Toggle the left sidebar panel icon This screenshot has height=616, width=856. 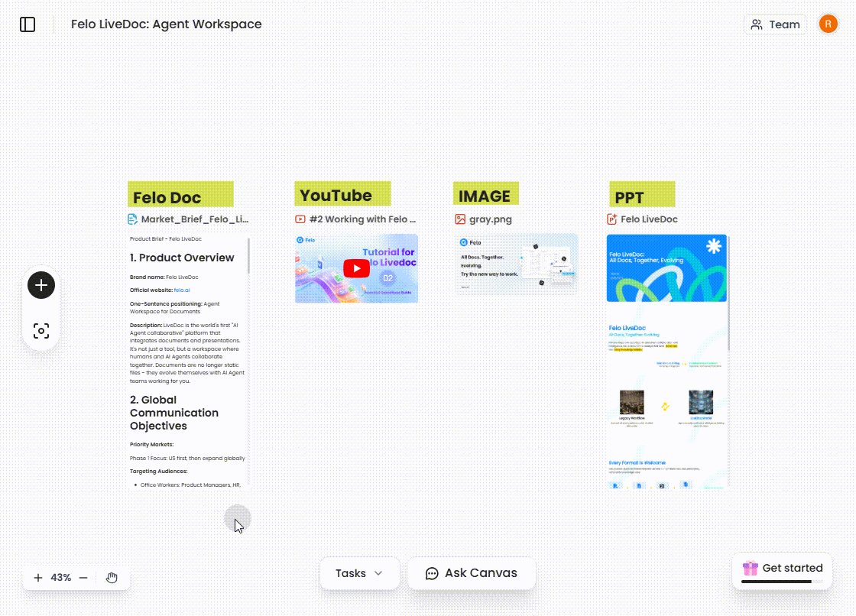click(28, 24)
